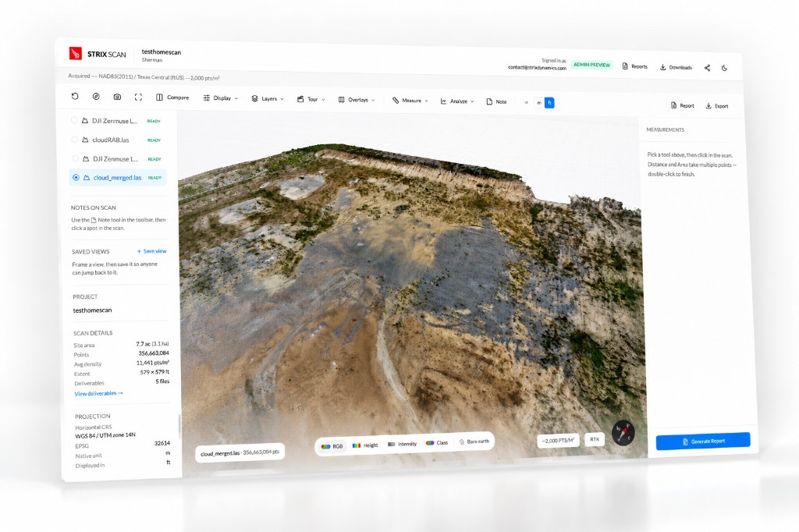Switch units to meters with the m toggle

click(539, 102)
